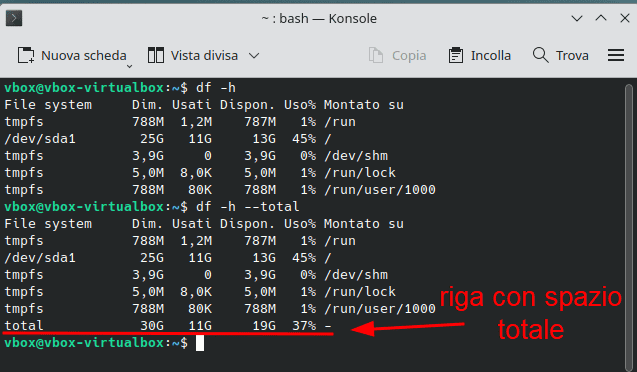Click the '30G' total size value
This screenshot has height=372, width=637.
tap(152, 325)
